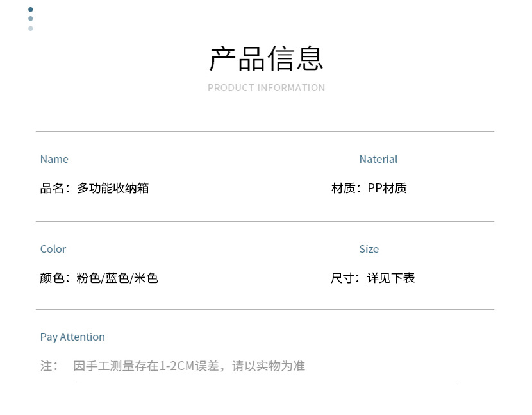The height and width of the screenshot is (415, 532).
Task: Click the Color section label
Action: tap(53, 249)
